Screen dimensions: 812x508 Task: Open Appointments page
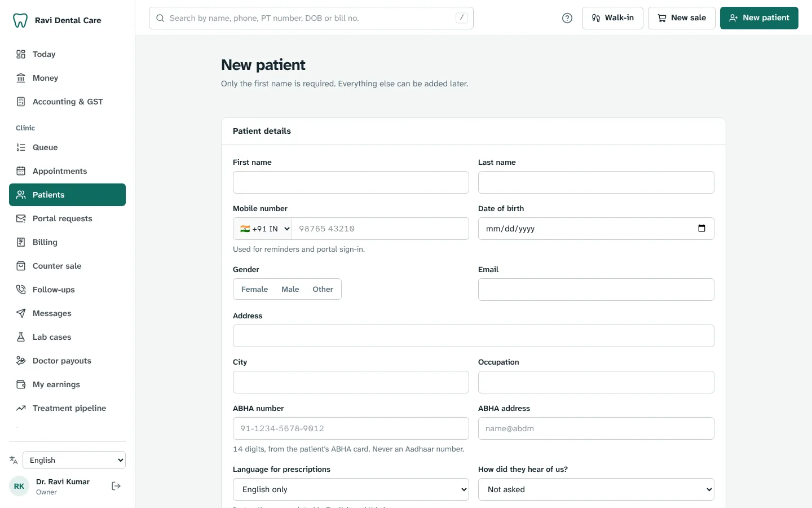click(67, 171)
